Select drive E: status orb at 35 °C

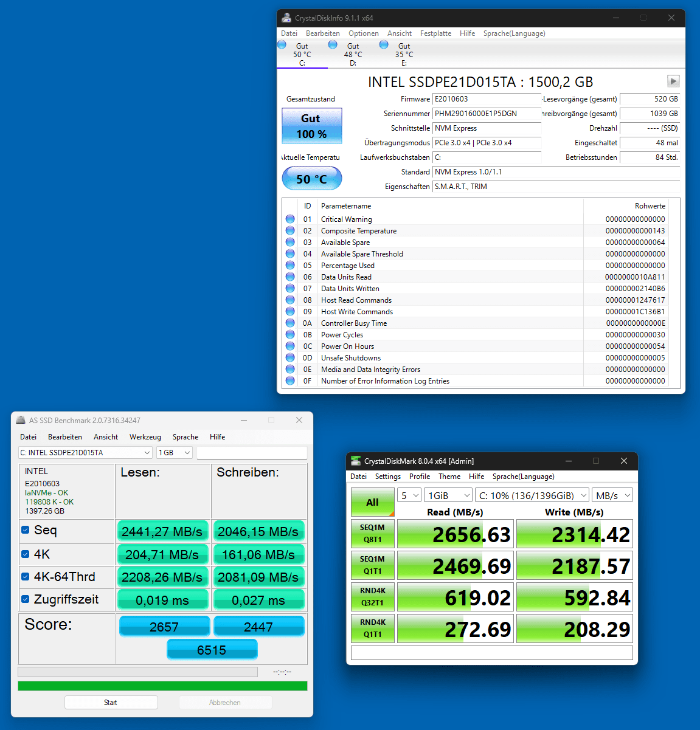(384, 45)
